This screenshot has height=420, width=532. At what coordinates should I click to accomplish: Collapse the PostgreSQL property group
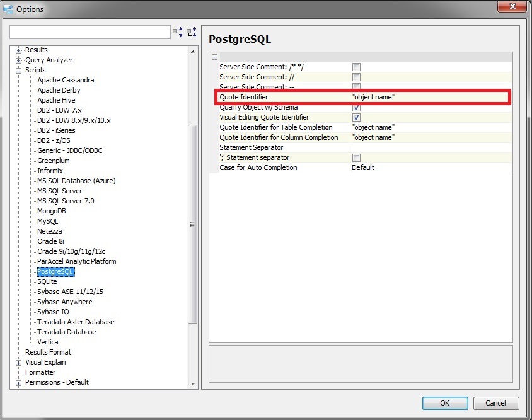tap(214, 57)
